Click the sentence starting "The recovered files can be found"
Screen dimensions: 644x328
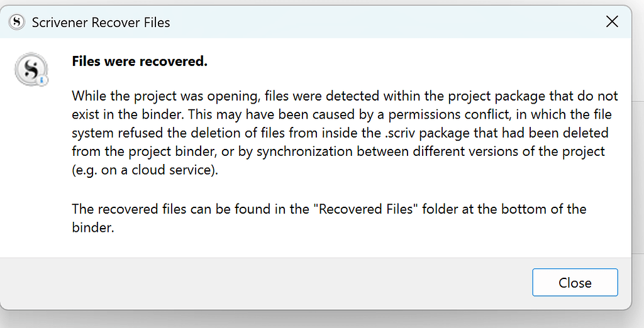click(x=329, y=209)
